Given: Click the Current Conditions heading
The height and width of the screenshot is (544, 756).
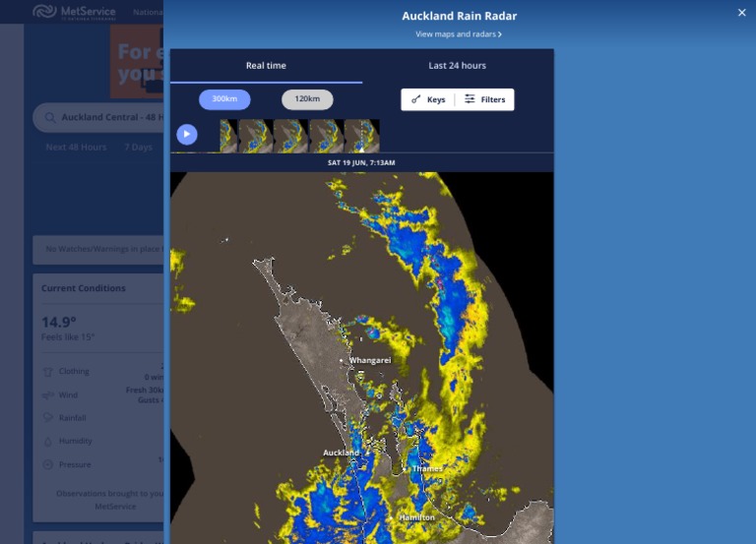Looking at the screenshot, I should pos(84,288).
